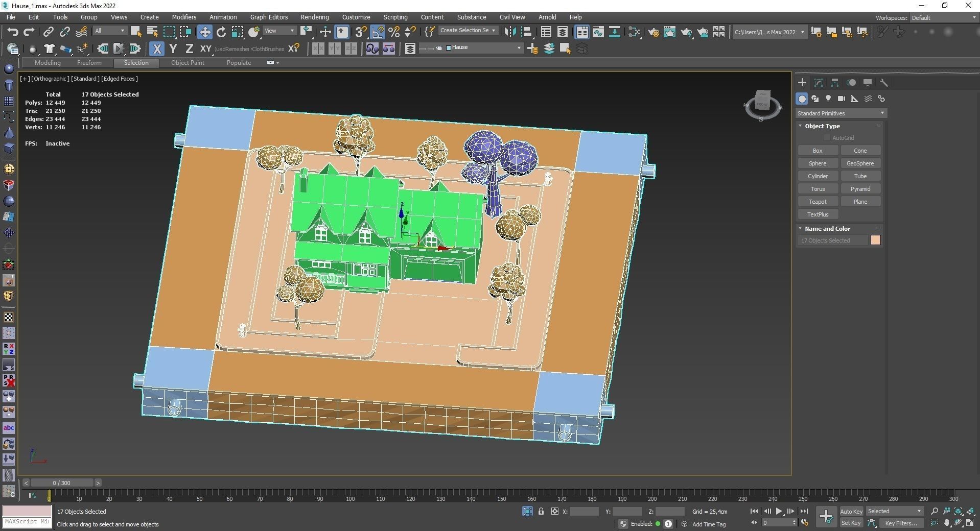
Task: Open the Rendering menu
Action: [x=315, y=17]
